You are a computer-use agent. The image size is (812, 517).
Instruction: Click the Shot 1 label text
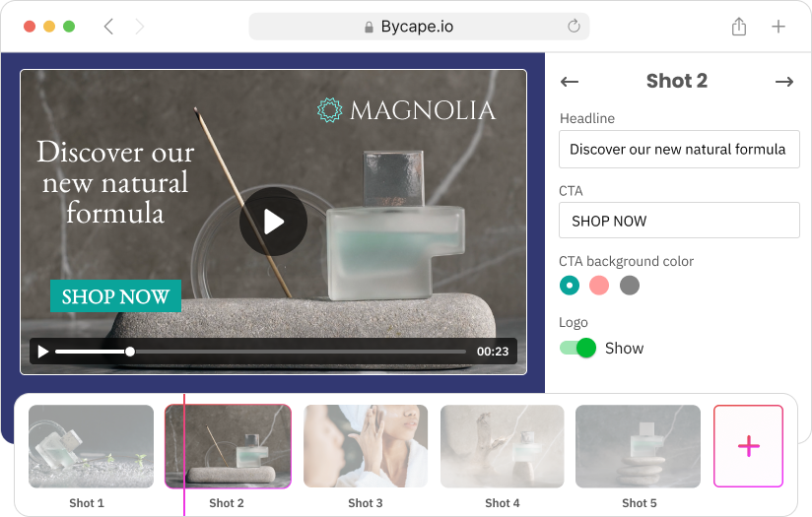(87, 503)
